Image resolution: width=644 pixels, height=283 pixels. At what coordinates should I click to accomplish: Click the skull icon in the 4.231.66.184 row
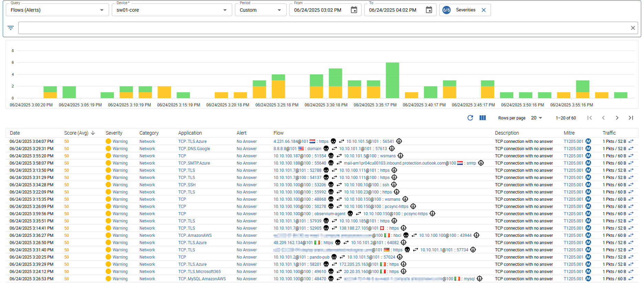pos(333,141)
